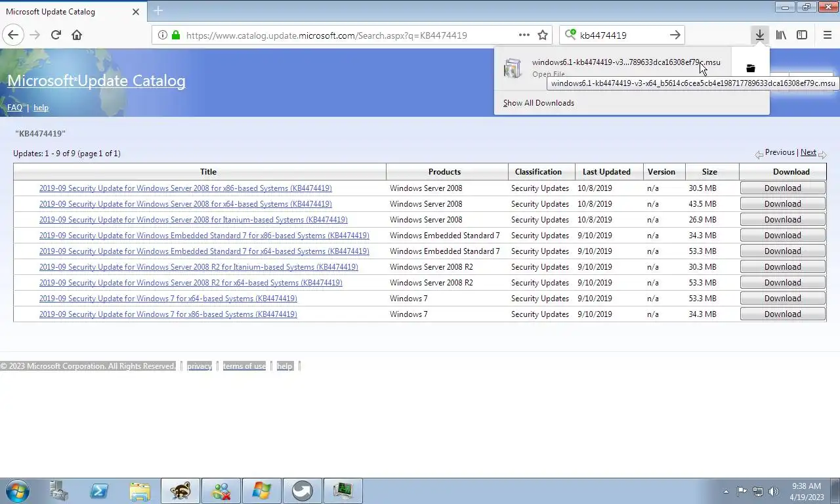Open Windows 7 x64 update link
The width and height of the screenshot is (840, 504).
(x=168, y=299)
